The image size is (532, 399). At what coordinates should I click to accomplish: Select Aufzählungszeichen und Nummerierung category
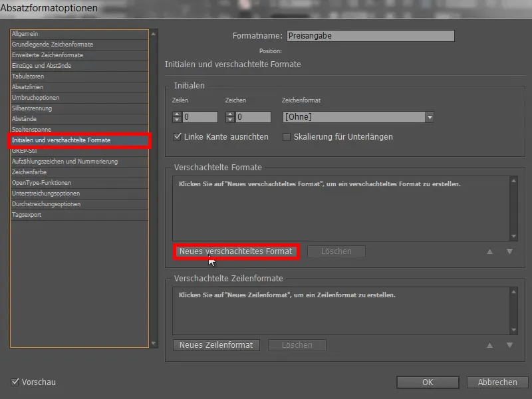point(79,162)
